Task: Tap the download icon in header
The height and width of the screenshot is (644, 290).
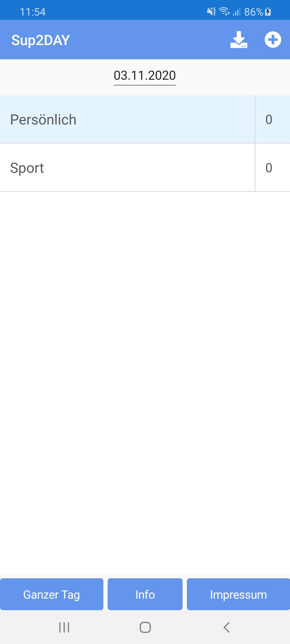Action: pos(239,40)
